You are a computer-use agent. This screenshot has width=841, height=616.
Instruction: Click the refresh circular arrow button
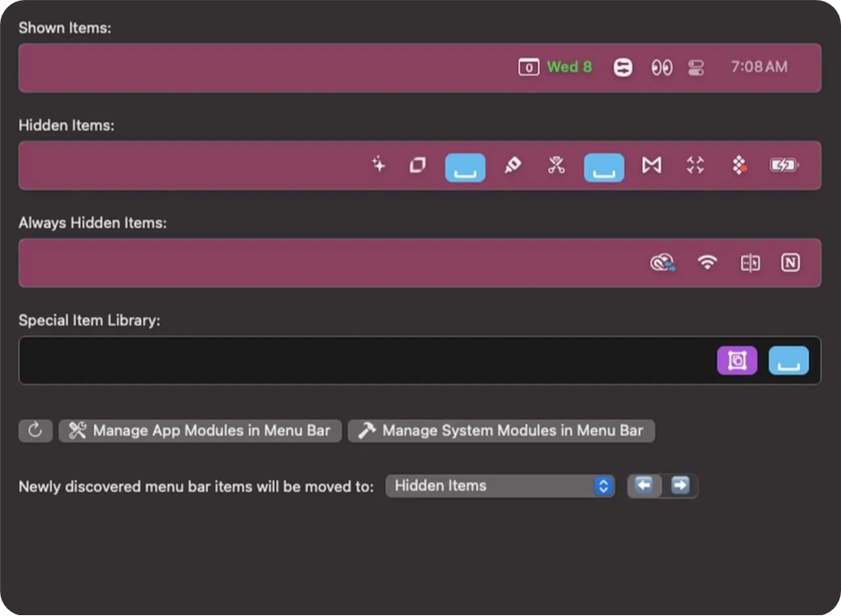coord(35,430)
